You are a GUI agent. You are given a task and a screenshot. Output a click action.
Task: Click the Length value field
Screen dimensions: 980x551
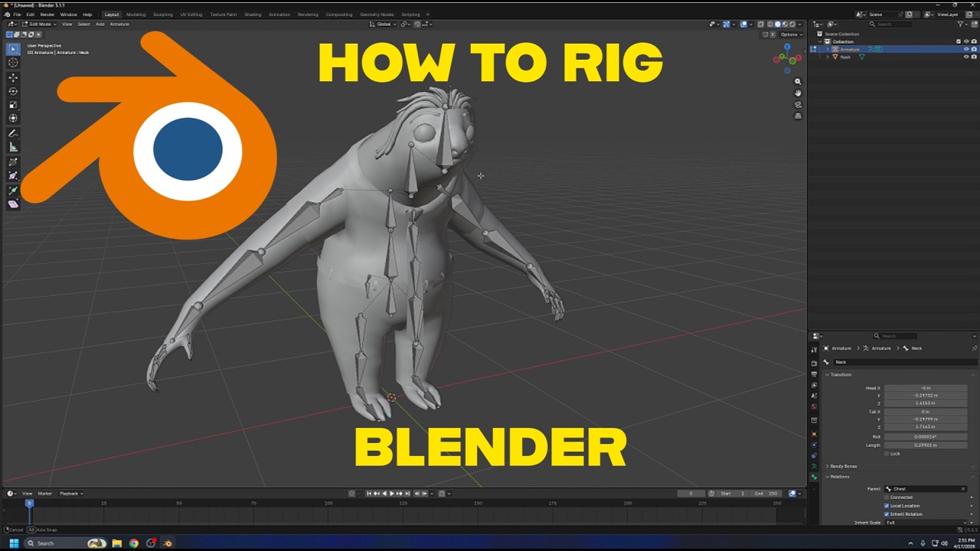(x=926, y=445)
